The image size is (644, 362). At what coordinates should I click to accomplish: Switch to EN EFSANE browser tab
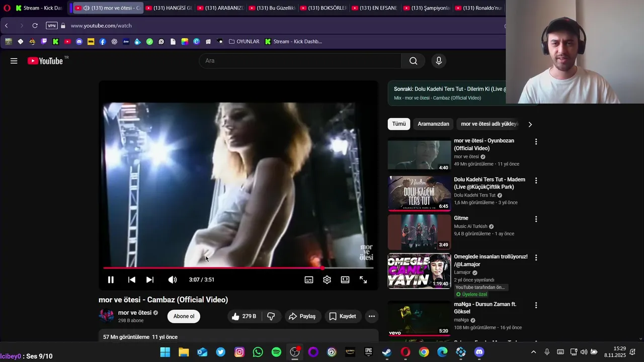(x=374, y=8)
